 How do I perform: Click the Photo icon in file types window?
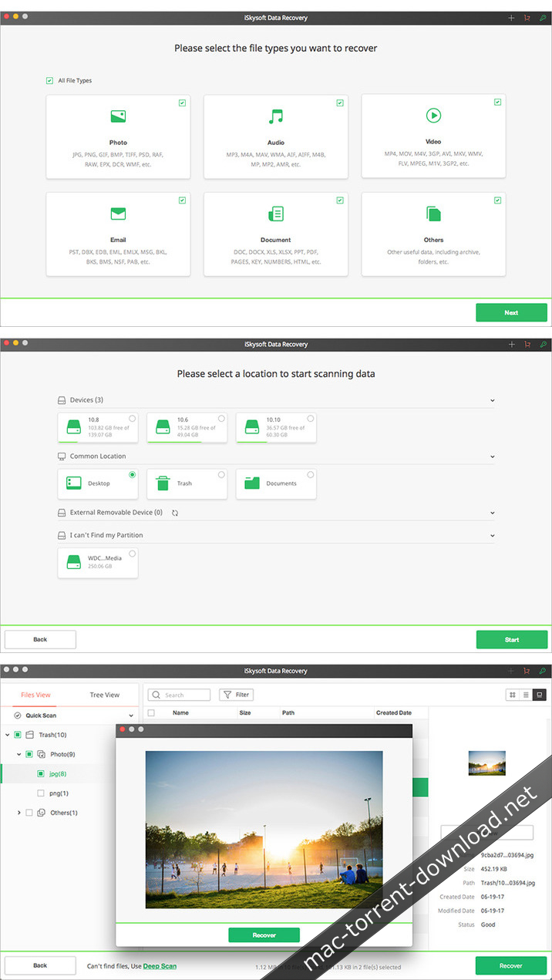tap(118, 116)
